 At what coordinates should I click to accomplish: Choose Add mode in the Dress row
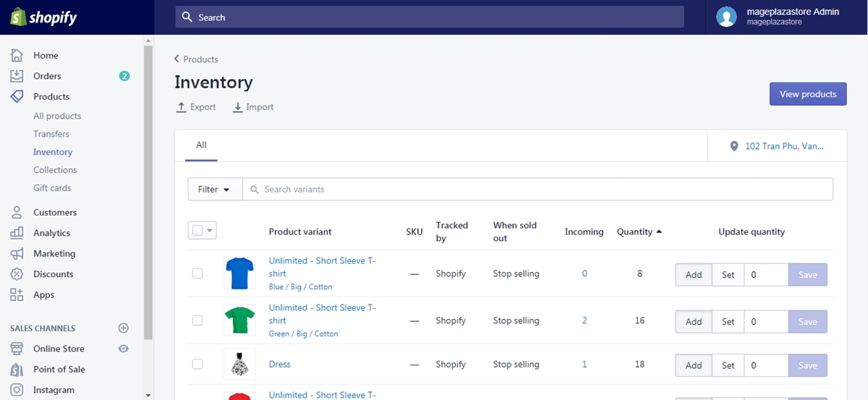[694, 365]
